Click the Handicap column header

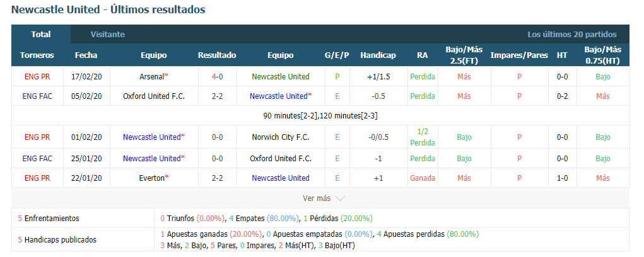(378, 55)
